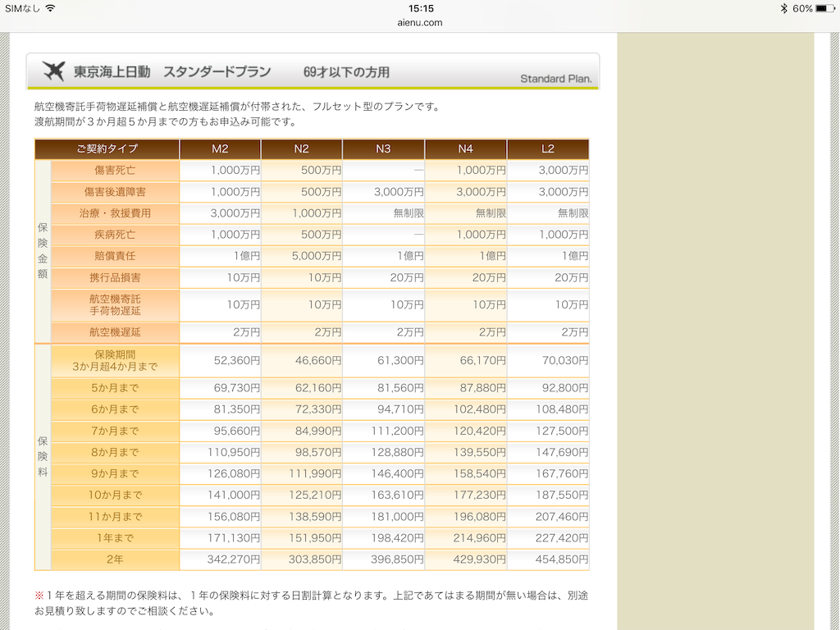Tap the 1年まで row label

click(115, 538)
